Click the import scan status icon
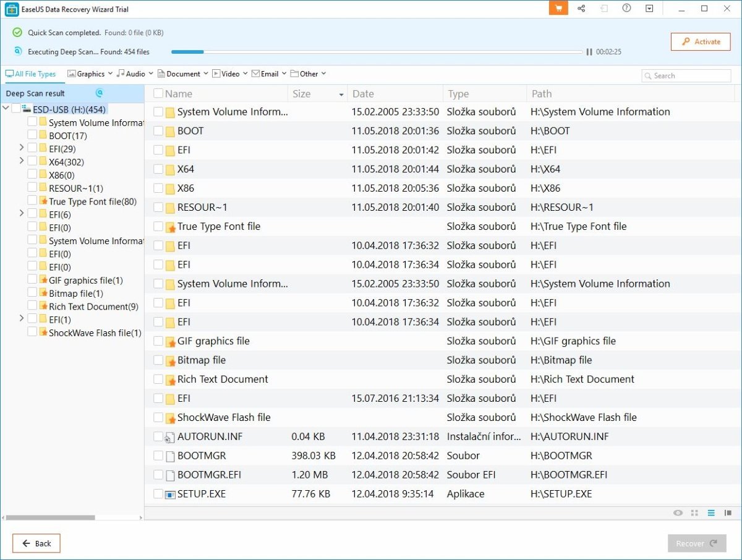This screenshot has height=560, width=742. (604, 8)
